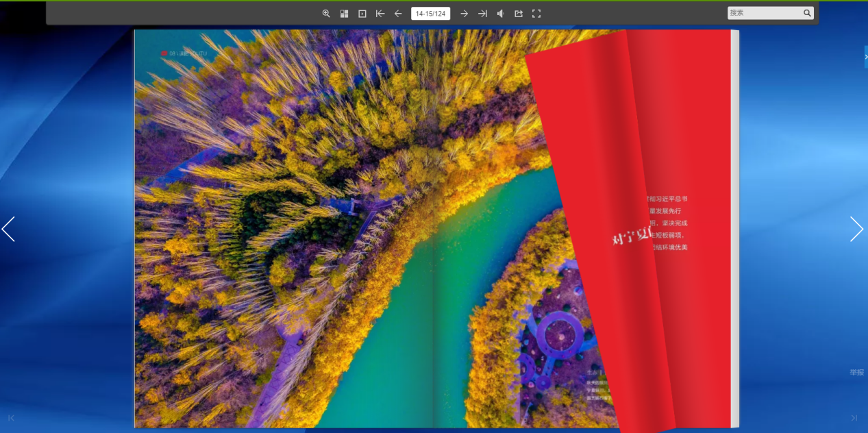Click the page number field 14-15/124
This screenshot has height=433, width=868.
point(431,14)
